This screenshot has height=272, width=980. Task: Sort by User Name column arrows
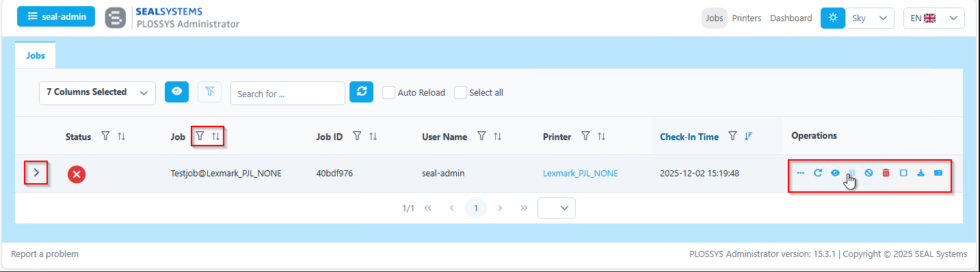(498, 137)
